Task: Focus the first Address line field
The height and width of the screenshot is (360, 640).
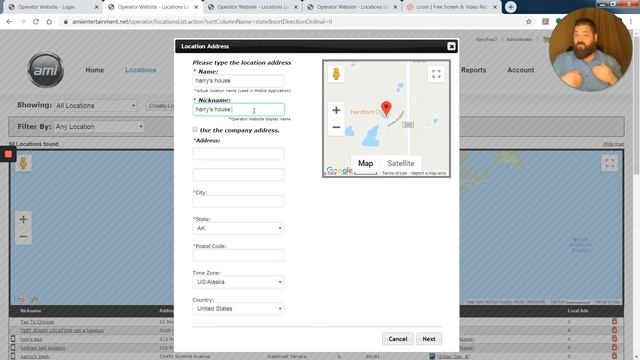Action: (238, 154)
